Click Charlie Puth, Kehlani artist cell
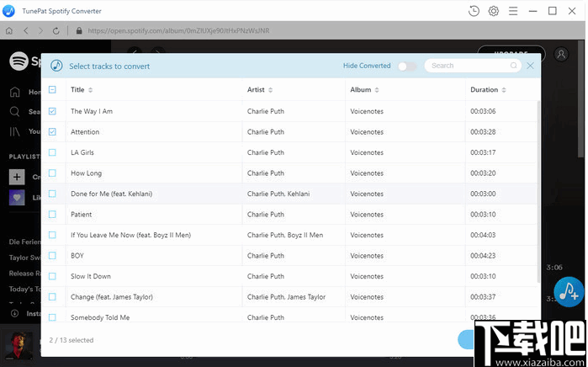 pyautogui.click(x=278, y=194)
